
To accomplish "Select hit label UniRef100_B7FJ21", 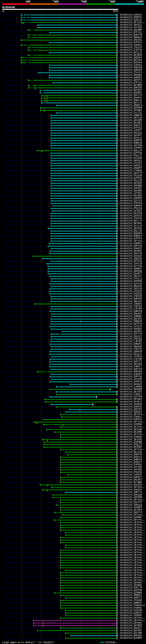I will click(x=131, y=32).
